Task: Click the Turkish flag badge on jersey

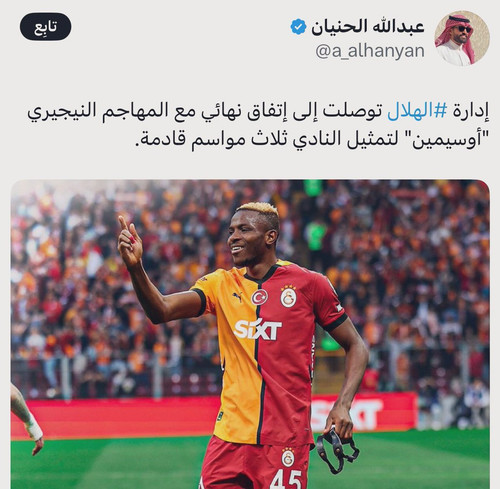Action: (260, 297)
